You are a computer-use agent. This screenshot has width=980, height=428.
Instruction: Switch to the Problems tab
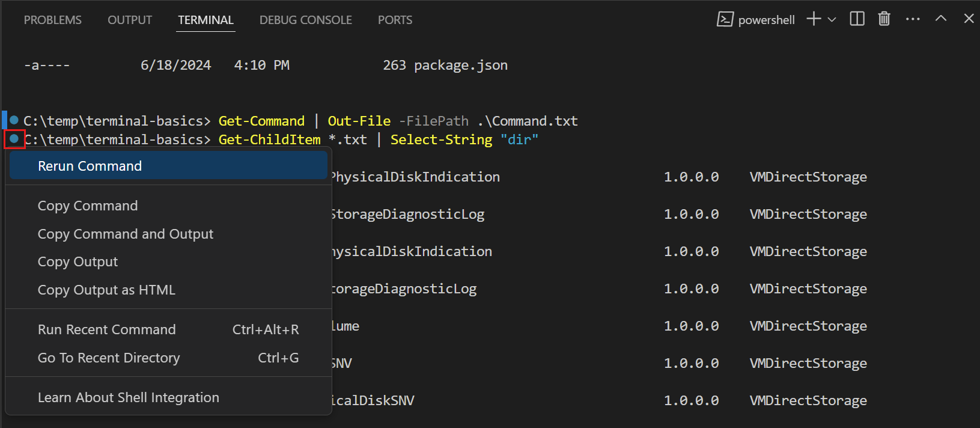(x=53, y=20)
